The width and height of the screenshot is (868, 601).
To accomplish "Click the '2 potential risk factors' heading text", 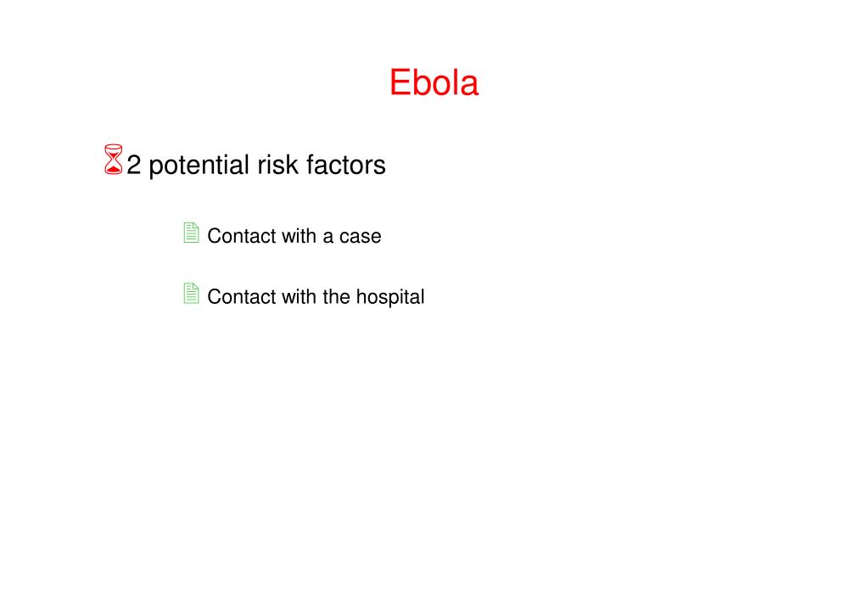I will (x=256, y=165).
